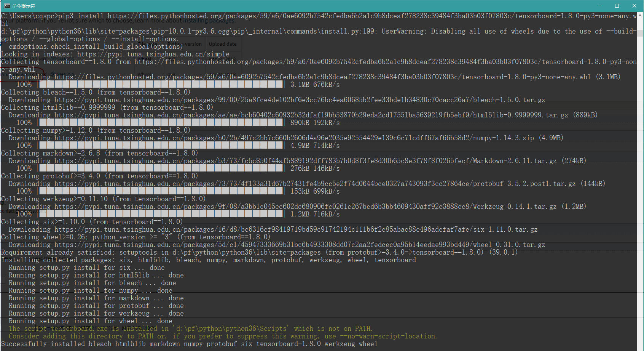Click the 'Collecting tensorboard==1.8.0 from' line
Screen dimensions: 644x351
click(x=319, y=62)
